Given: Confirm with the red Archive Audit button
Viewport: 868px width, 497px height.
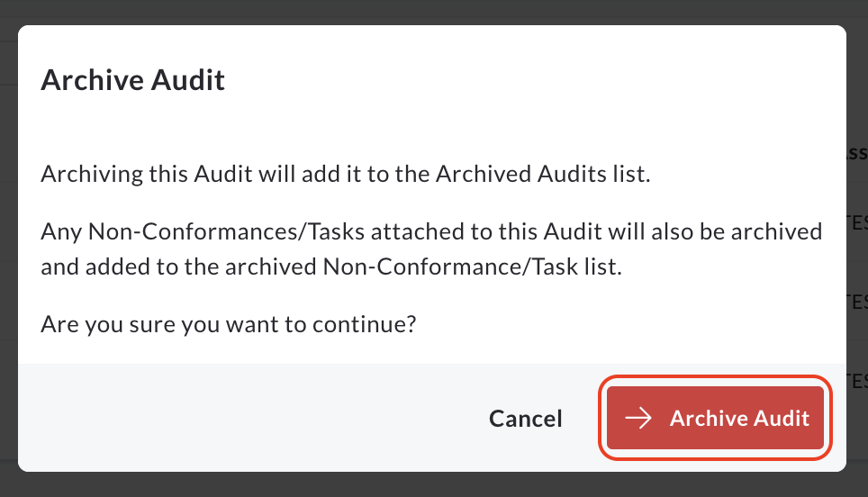Looking at the screenshot, I should (x=715, y=418).
